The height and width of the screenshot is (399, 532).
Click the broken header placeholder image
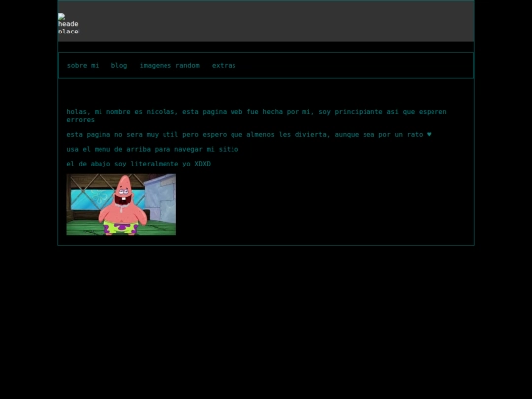pos(68,24)
